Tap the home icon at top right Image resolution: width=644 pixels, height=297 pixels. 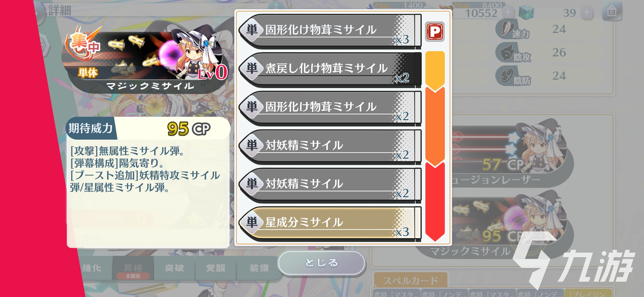coord(612,12)
